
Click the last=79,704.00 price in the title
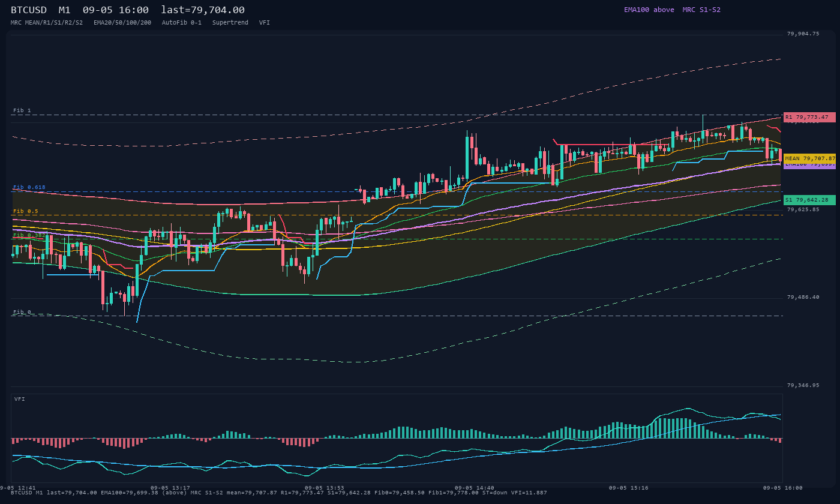point(203,10)
